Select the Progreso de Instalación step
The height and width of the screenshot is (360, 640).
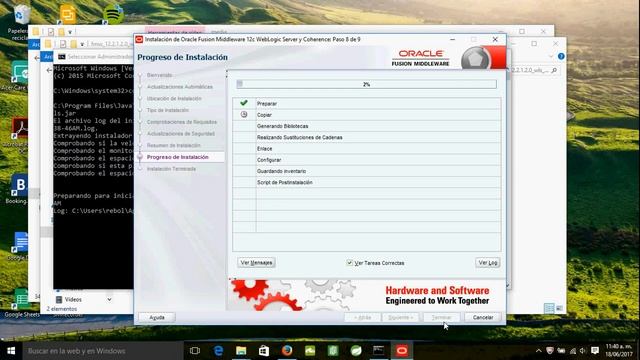pos(178,157)
